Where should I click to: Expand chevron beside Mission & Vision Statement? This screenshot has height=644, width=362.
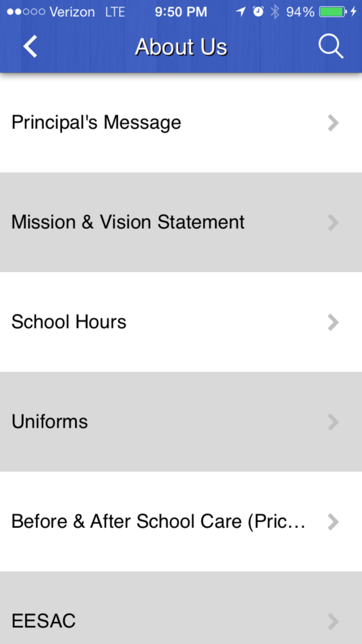333,222
